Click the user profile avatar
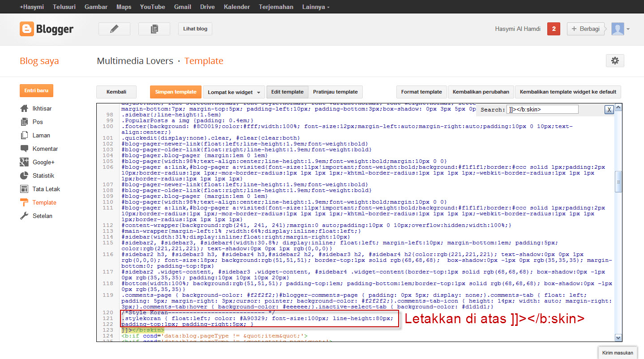Viewport: 644px width, 359px height. (618, 29)
